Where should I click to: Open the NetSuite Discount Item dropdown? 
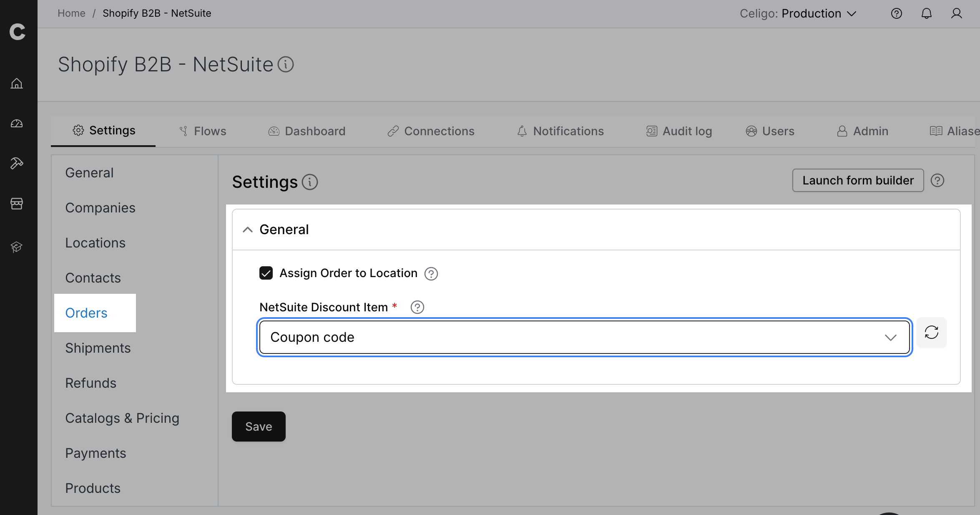[x=584, y=337]
